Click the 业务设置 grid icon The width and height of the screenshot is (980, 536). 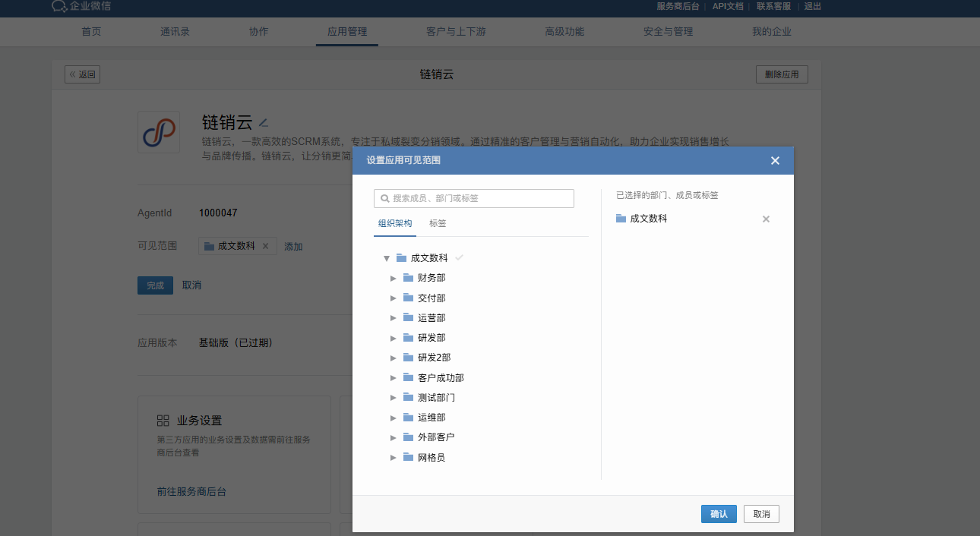point(163,421)
